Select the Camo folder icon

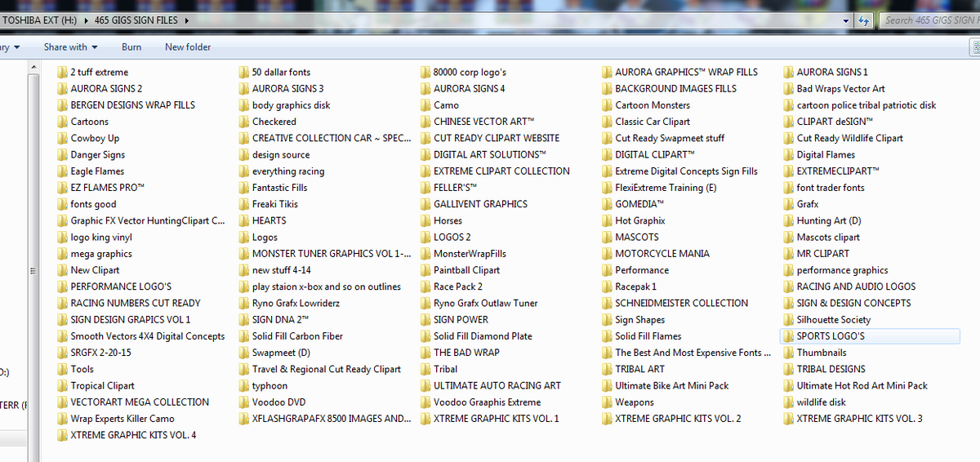point(425,105)
